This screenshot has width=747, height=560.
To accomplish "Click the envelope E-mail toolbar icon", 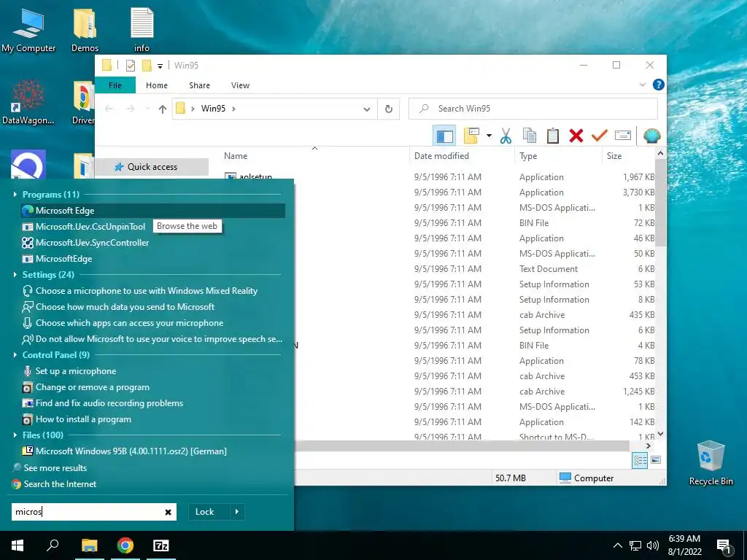I will click(x=623, y=136).
